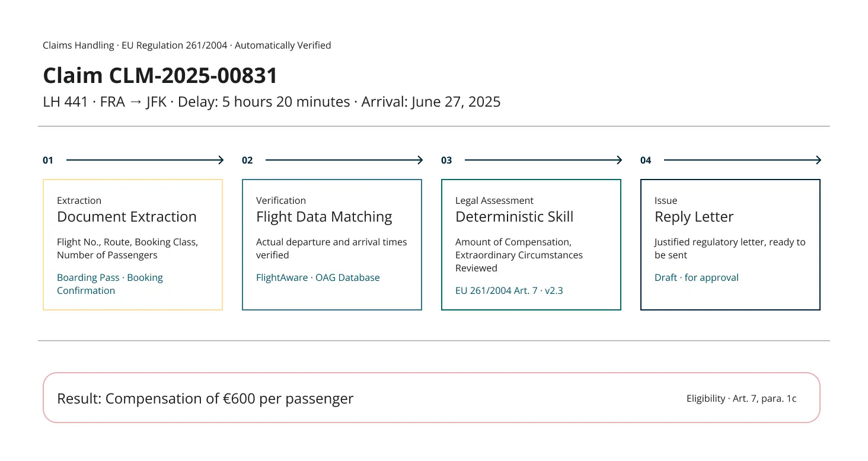Click the arrow next to step 01
Viewport: 868px width, 461px height.
pos(145,160)
